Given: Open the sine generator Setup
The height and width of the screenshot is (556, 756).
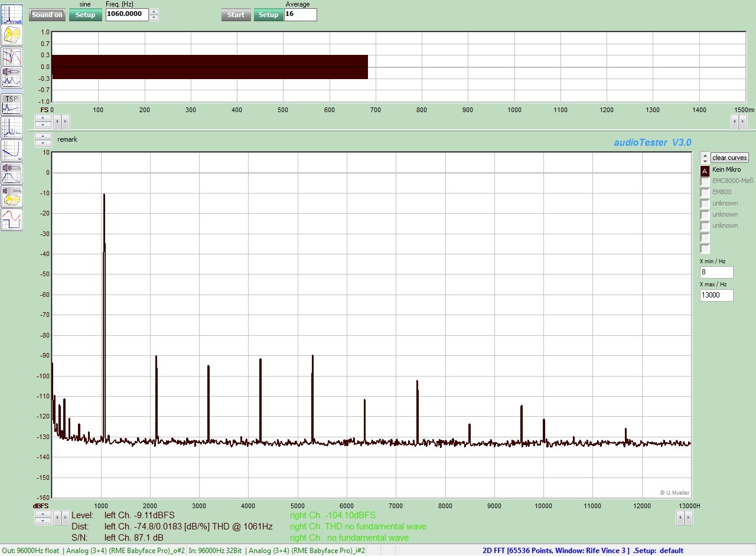Looking at the screenshot, I should pyautogui.click(x=86, y=15).
